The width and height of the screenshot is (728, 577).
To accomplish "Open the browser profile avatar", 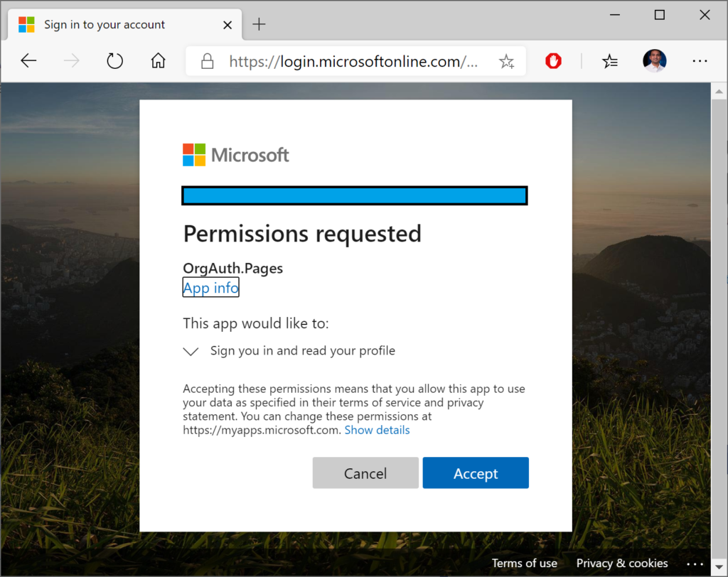I will point(655,61).
